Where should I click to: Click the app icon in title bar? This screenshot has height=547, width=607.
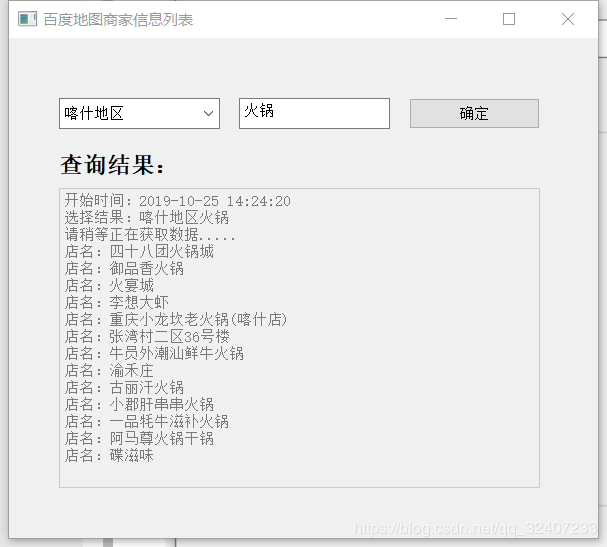click(x=27, y=19)
